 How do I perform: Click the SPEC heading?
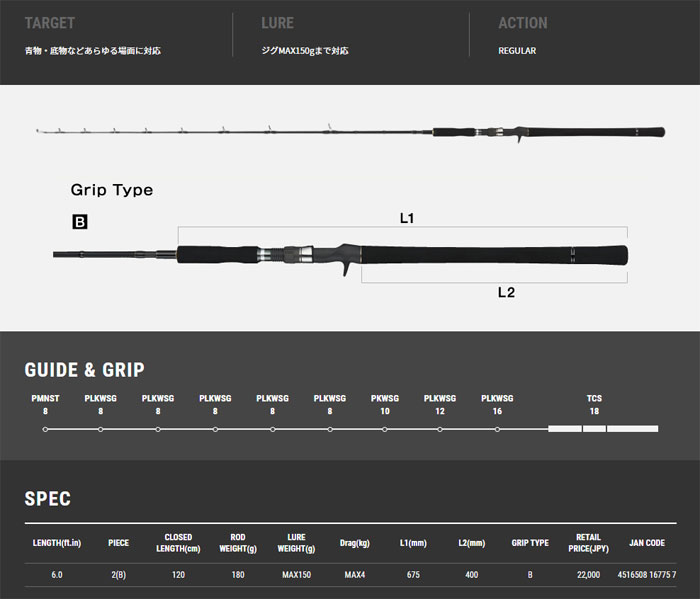click(x=47, y=498)
